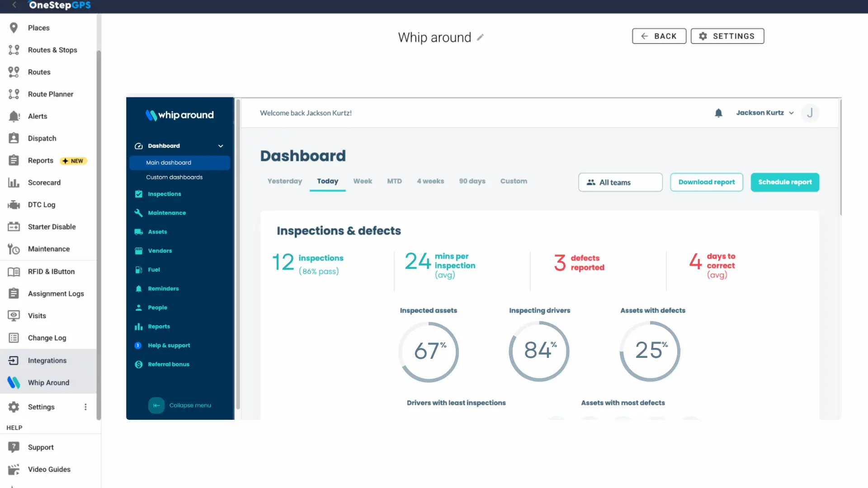Collapse the Dashboard section chevron
The height and width of the screenshot is (488, 868).
[221, 146]
